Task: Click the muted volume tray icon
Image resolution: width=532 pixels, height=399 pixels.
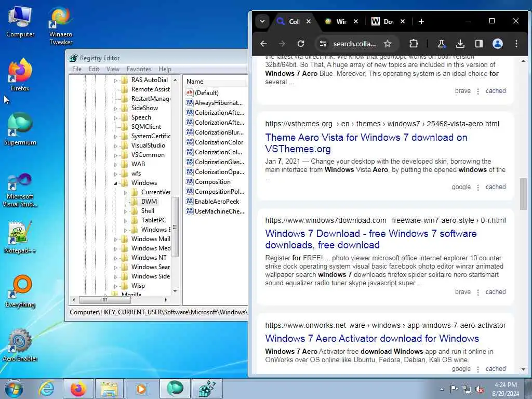Action: (480, 390)
